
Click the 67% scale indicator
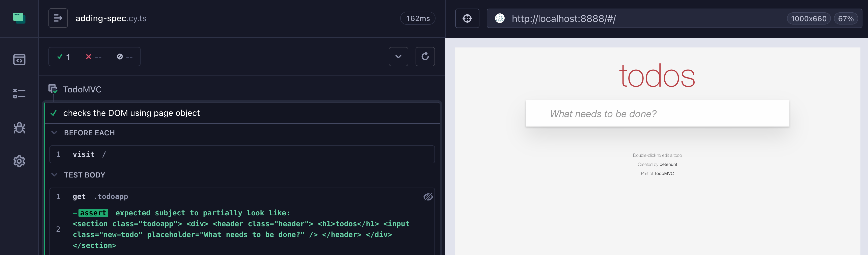click(846, 18)
